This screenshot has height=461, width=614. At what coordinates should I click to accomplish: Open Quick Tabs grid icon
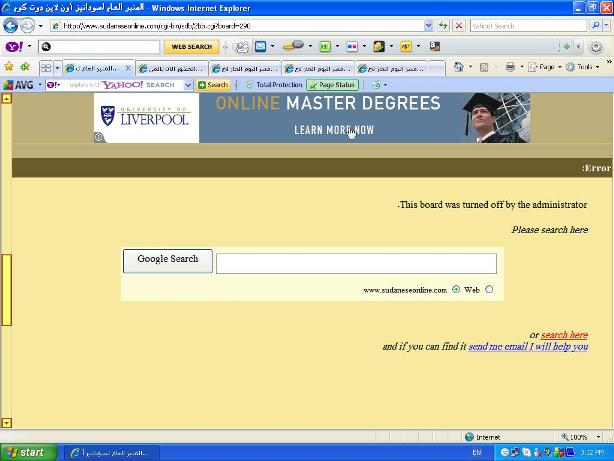coord(46,68)
